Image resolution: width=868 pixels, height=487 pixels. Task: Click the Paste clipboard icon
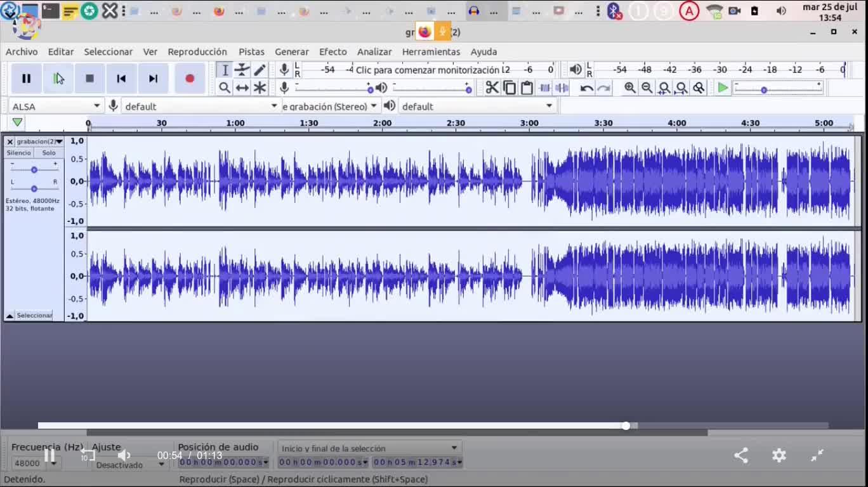(527, 88)
